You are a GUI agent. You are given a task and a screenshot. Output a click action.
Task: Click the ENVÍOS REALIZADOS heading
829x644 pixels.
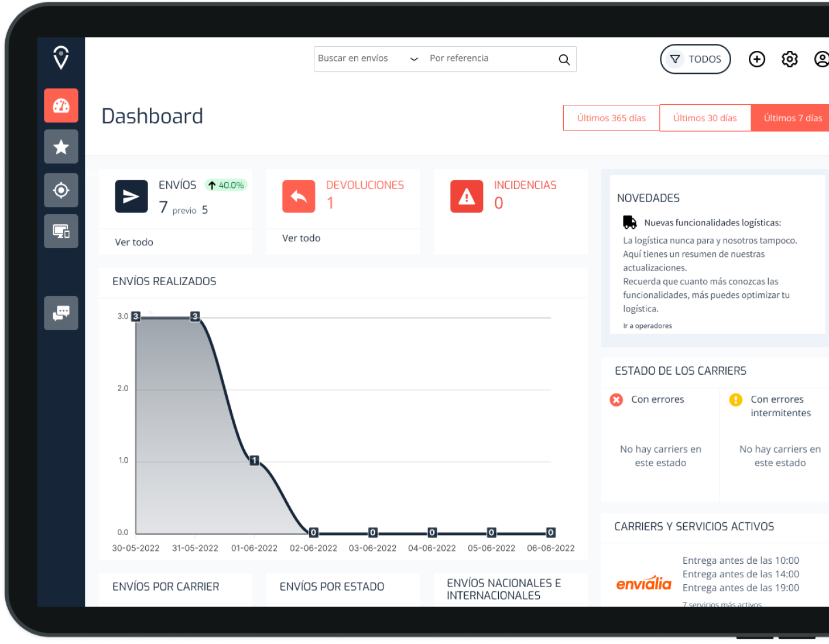tap(165, 282)
